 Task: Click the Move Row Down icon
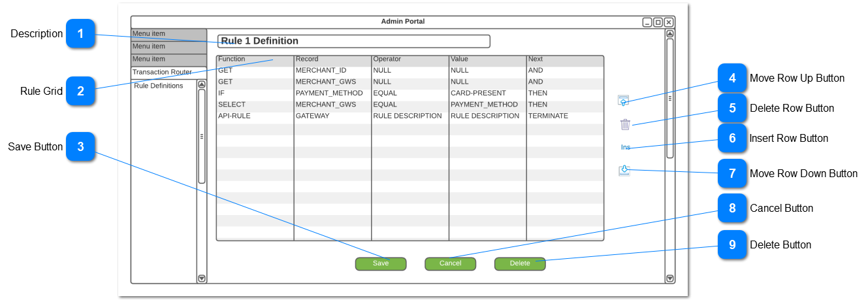coord(624,171)
